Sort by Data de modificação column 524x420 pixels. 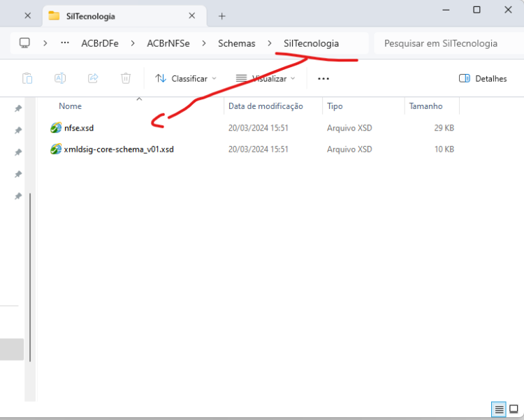[x=265, y=106]
